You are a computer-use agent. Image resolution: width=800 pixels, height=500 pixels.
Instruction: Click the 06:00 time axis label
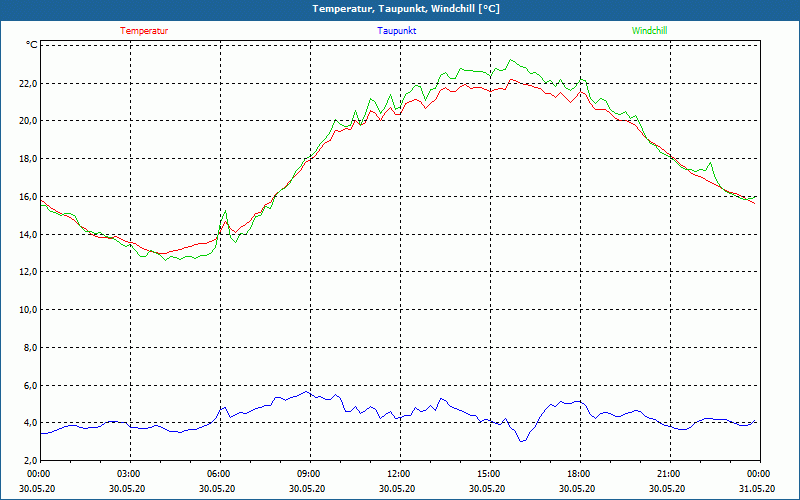(220, 474)
